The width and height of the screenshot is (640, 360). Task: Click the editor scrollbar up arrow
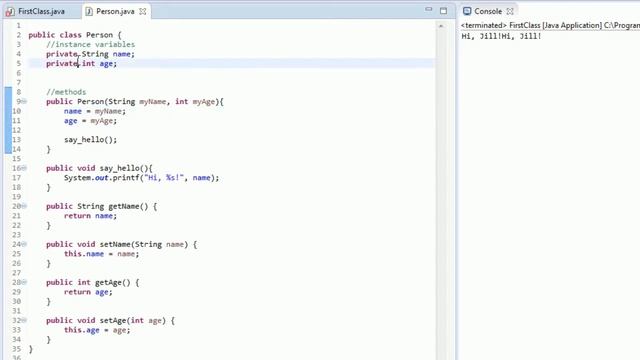point(441,26)
